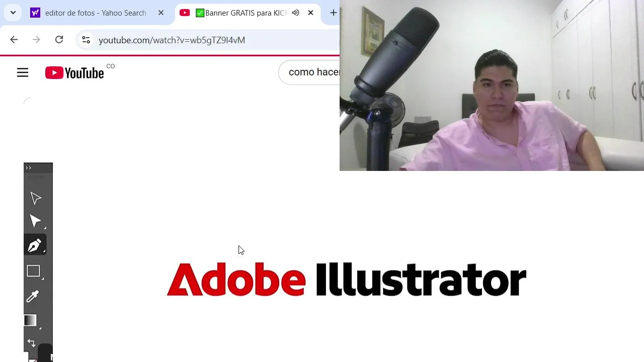Click the Adobe Illustrator title text
Screen dimensions: 644x362
click(347, 280)
